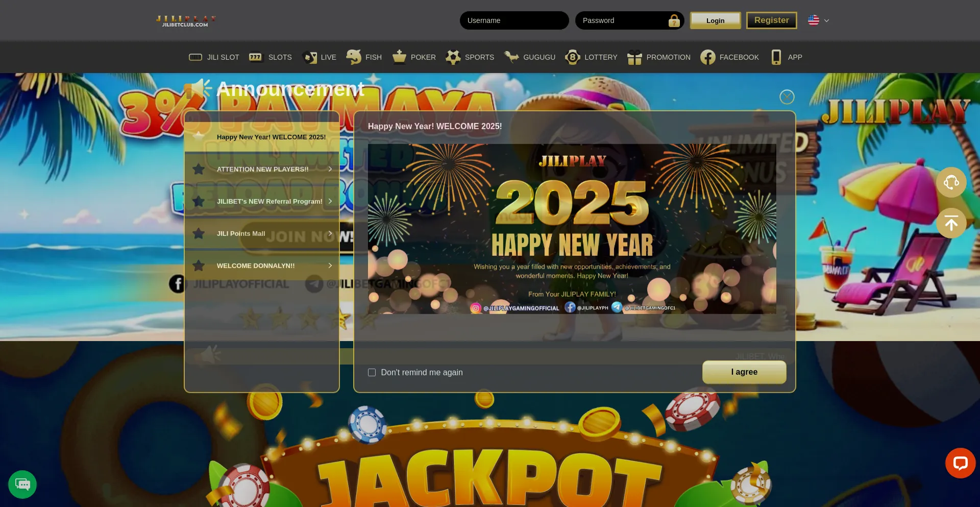This screenshot has width=980, height=507.
Task: Click the Register button
Action: tap(771, 20)
